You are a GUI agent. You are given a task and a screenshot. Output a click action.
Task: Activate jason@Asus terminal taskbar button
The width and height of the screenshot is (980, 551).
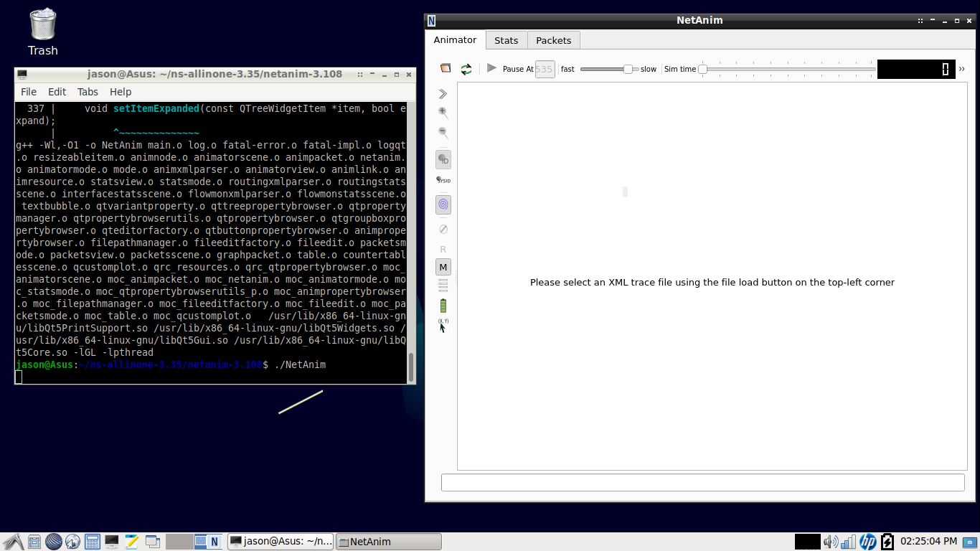(281, 542)
